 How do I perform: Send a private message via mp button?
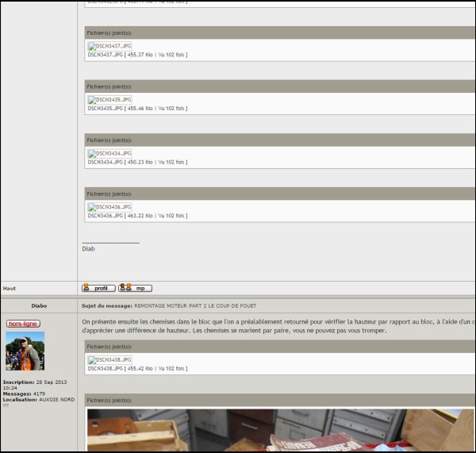[x=135, y=288]
